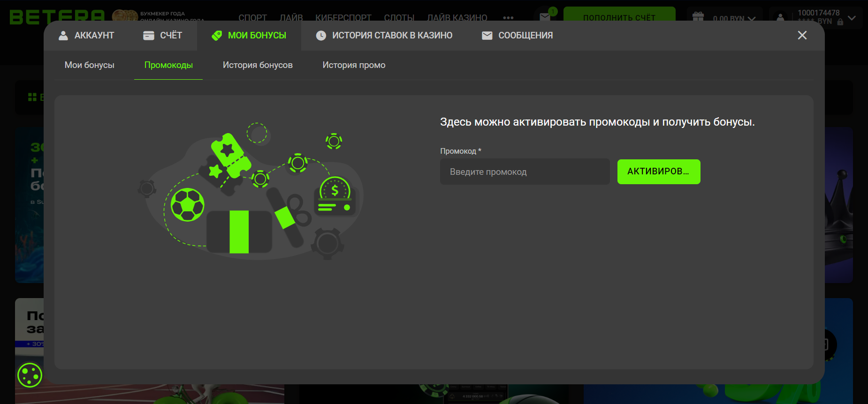Select the Мои бонусы main tab

pyautogui.click(x=249, y=36)
